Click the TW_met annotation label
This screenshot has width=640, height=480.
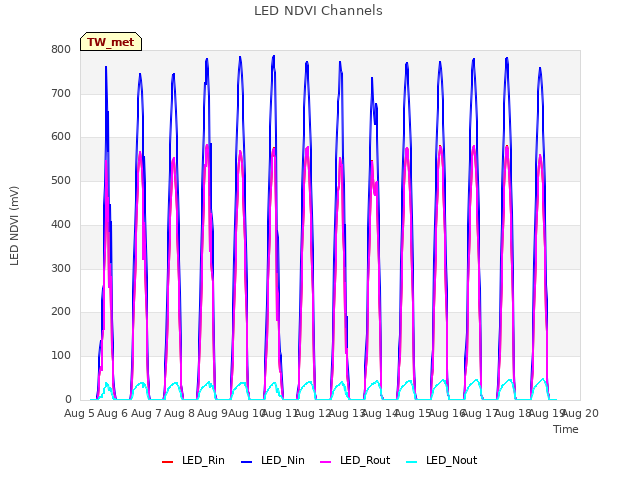click(x=111, y=42)
